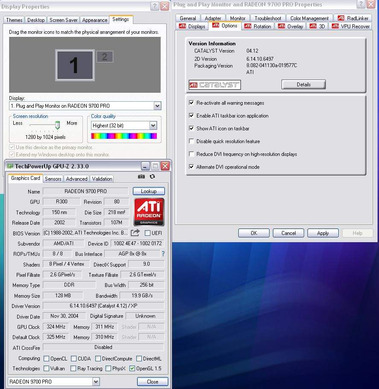Click the Name field showing RADEON 9700 PRO

(x=86, y=191)
